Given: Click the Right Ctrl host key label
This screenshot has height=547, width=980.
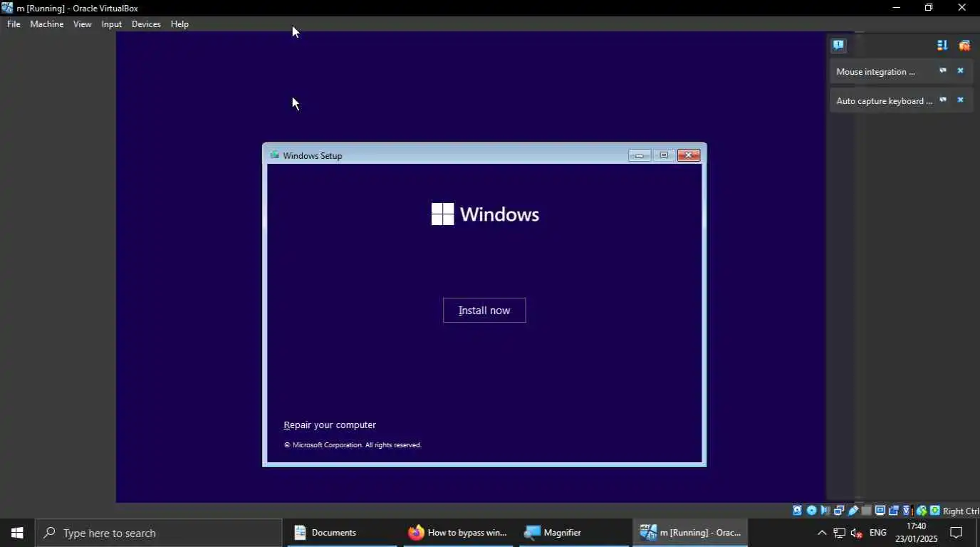Looking at the screenshot, I should [961, 511].
